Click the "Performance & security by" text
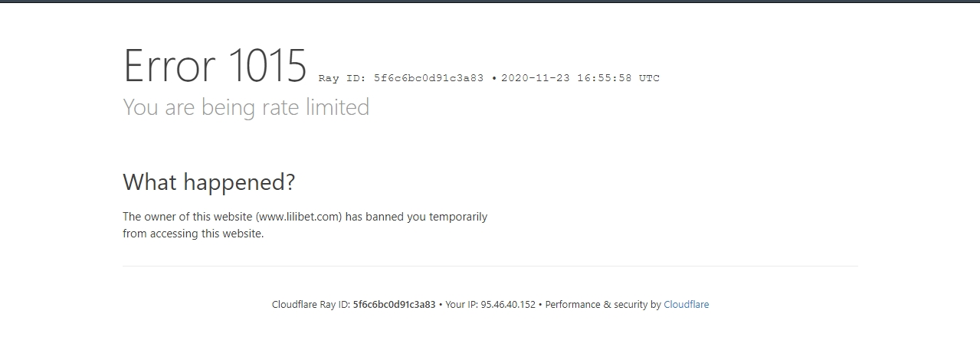This screenshot has width=980, height=363. [x=603, y=305]
